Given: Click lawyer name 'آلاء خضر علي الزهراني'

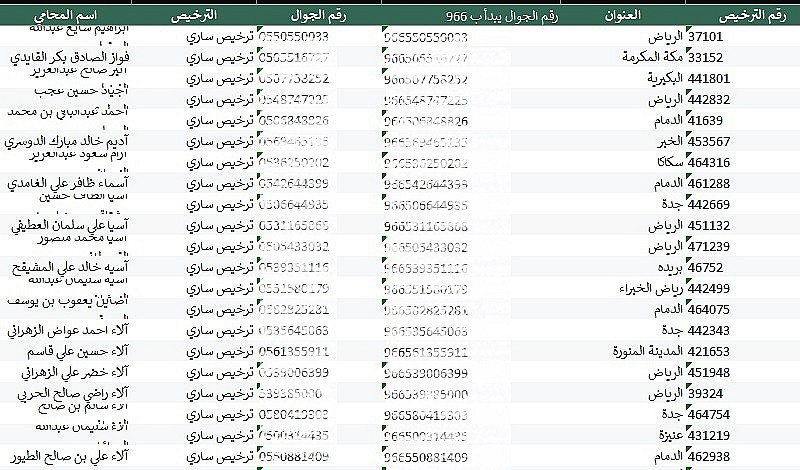Looking at the screenshot, I should pos(76,372).
